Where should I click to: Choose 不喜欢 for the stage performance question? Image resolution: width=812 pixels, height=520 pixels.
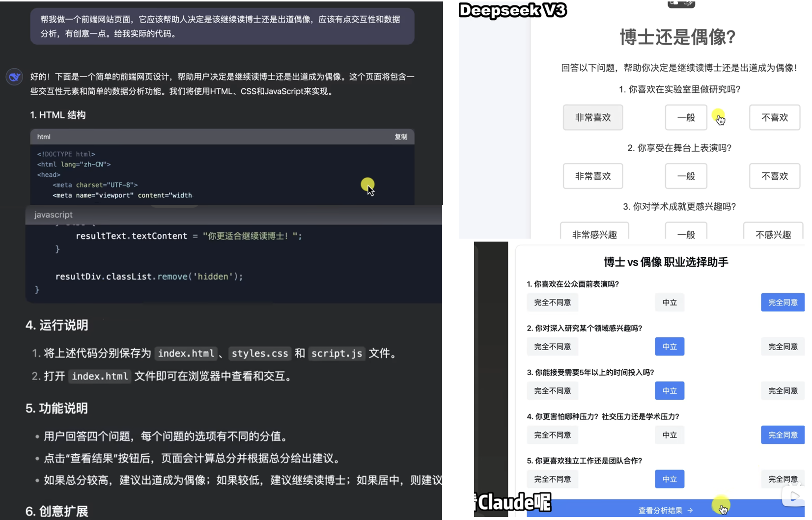774,176
